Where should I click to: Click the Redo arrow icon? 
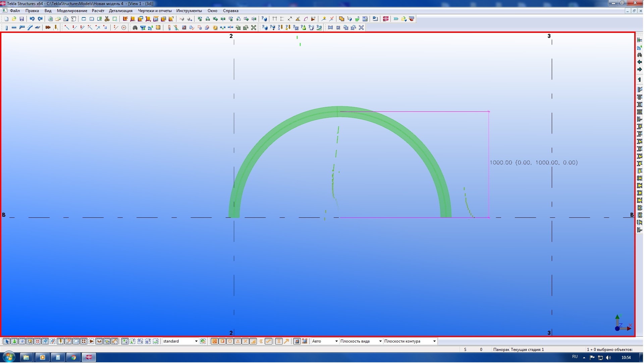tap(40, 19)
